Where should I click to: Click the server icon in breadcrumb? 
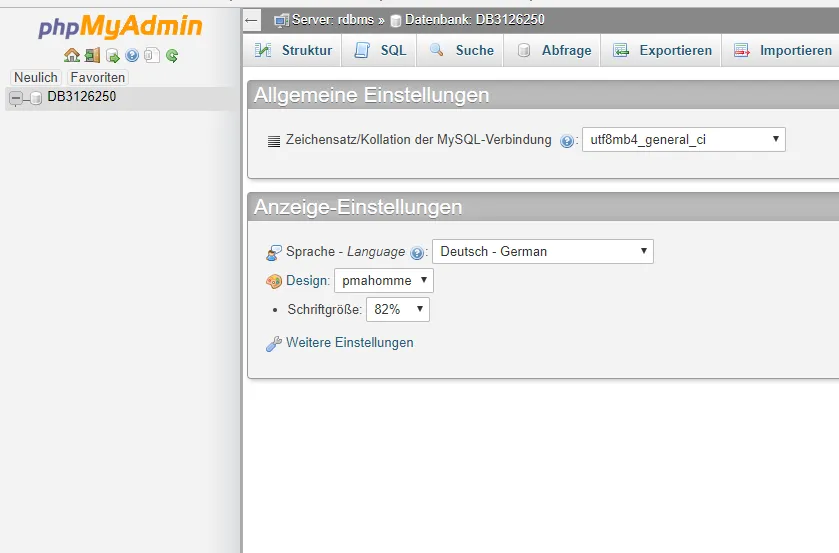pyautogui.click(x=281, y=21)
